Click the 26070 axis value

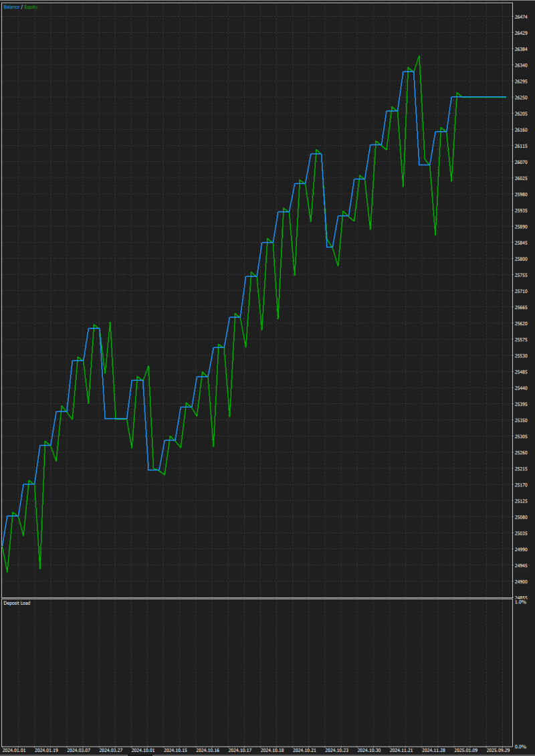520,162
